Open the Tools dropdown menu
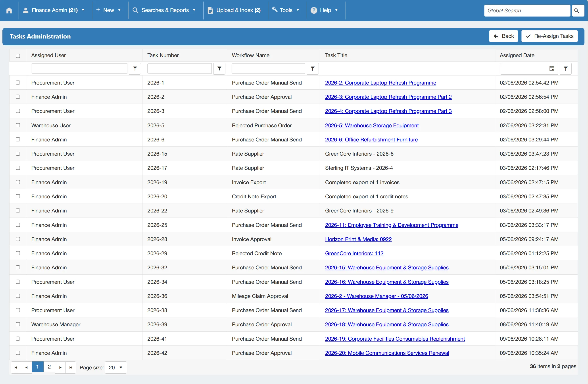Image resolution: width=588 pixels, height=384 pixels. [286, 10]
